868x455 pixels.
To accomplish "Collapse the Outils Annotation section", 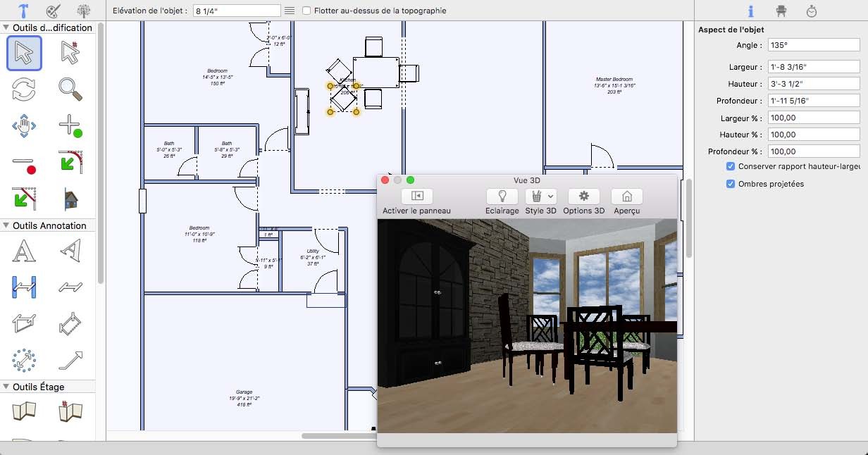I will click(x=6, y=225).
